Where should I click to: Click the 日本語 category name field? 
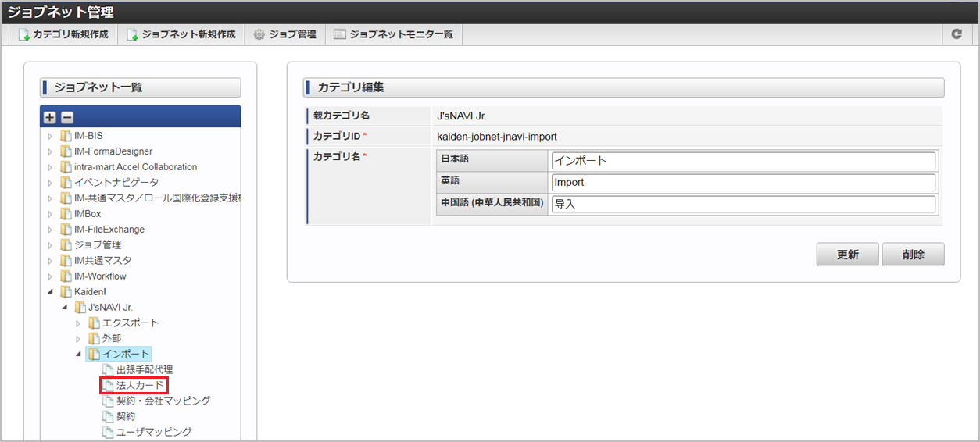click(x=743, y=161)
